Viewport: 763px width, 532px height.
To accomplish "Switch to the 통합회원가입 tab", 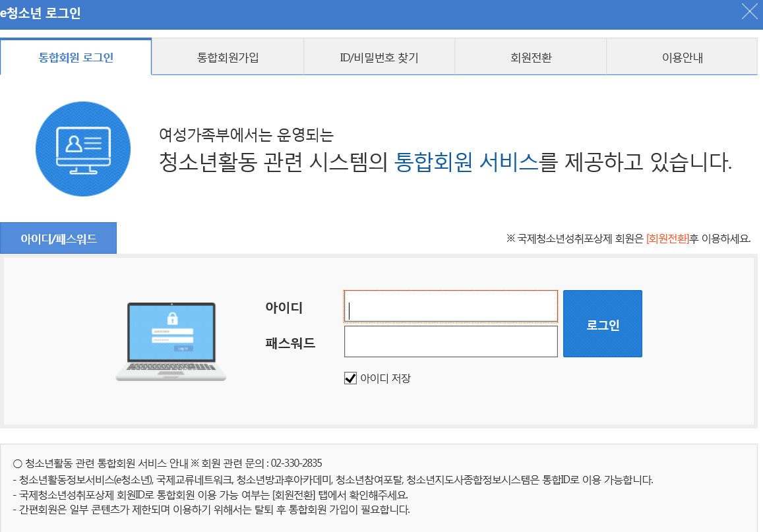I will coord(228,57).
